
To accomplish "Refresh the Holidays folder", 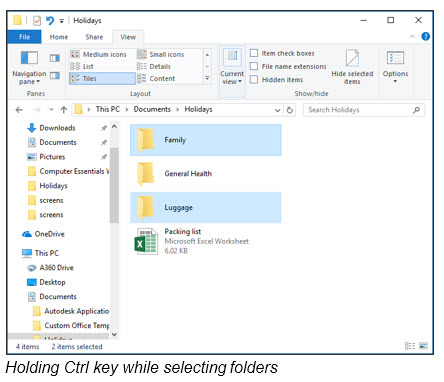I will (290, 110).
